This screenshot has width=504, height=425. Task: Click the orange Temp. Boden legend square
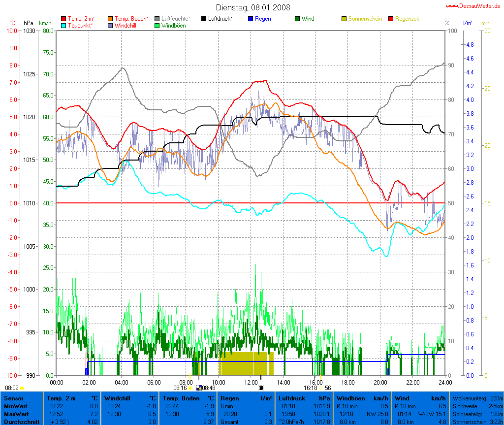(x=110, y=19)
